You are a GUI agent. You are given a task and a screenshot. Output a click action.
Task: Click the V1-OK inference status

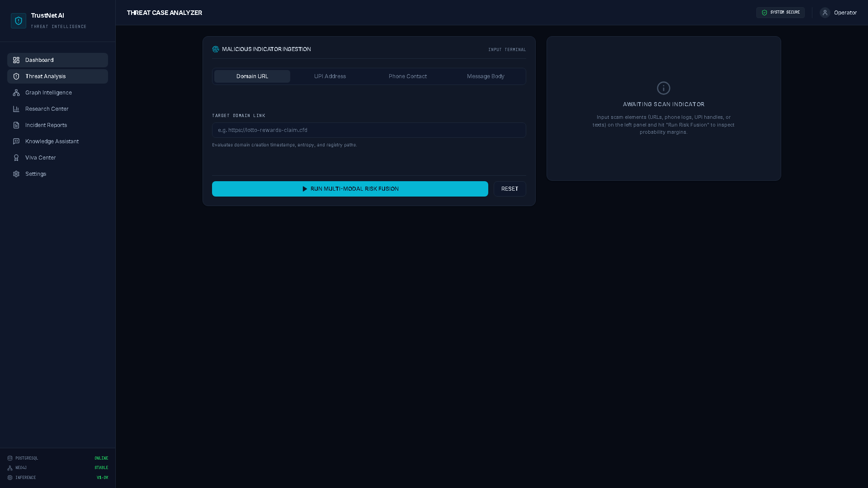tap(102, 478)
